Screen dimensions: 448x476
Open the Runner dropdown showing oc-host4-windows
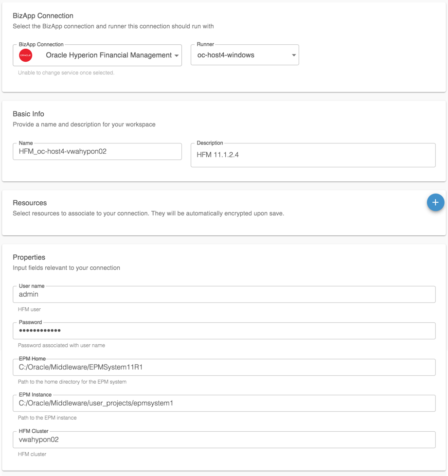click(245, 55)
